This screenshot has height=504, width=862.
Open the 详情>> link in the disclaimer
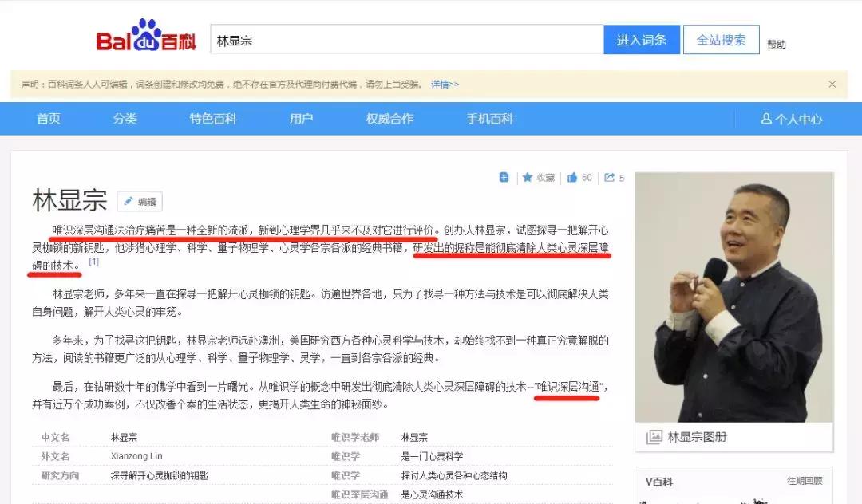(x=444, y=84)
